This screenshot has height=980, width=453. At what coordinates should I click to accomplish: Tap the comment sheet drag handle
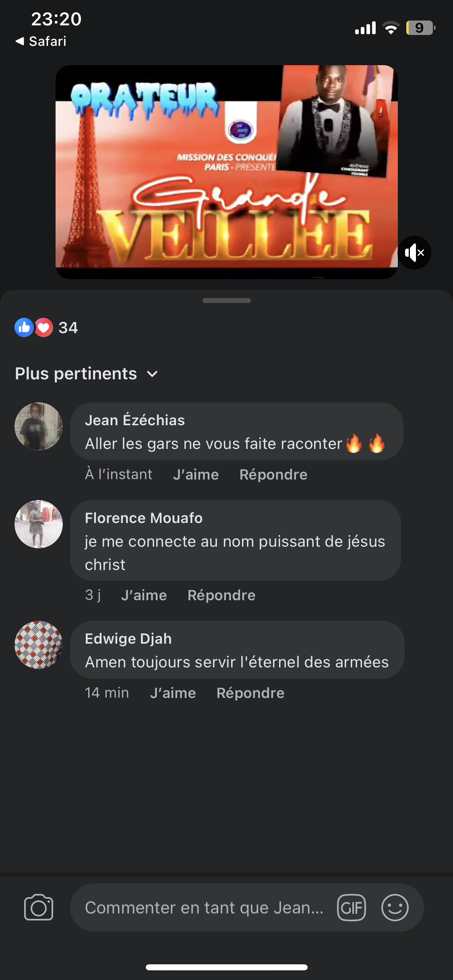(x=226, y=301)
